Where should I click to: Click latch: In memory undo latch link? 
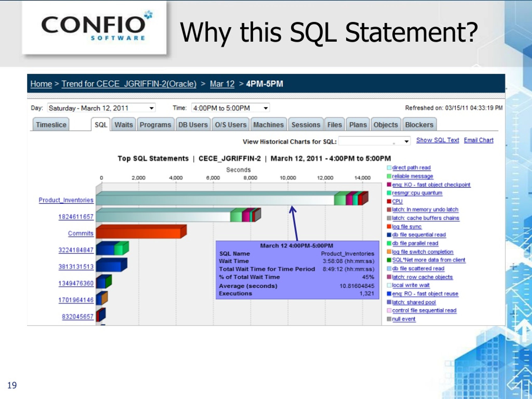pos(425,209)
